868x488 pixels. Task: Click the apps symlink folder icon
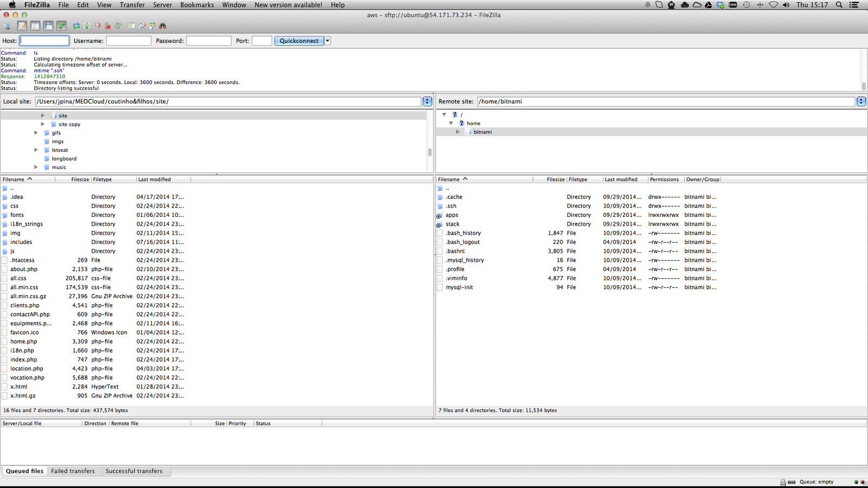pyautogui.click(x=439, y=215)
